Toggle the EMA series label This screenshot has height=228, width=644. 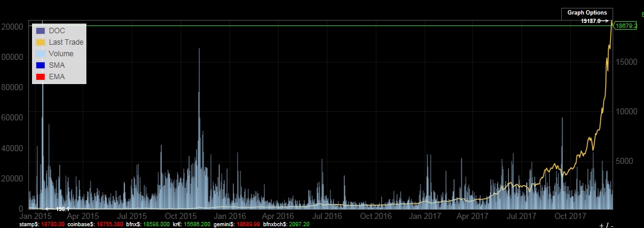point(56,77)
